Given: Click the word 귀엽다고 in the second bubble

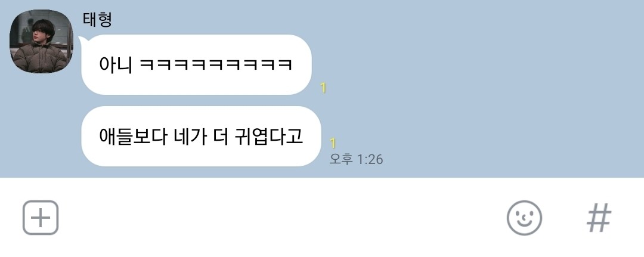Looking at the screenshot, I should (x=268, y=137).
